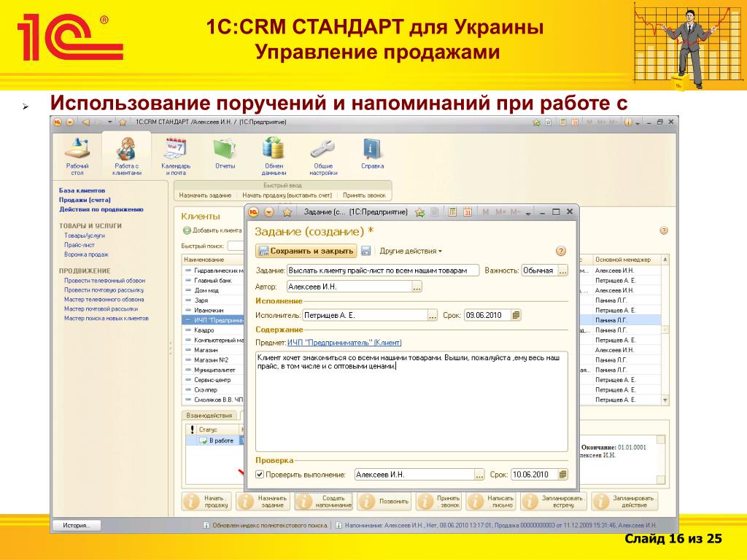
Task: Open Календарь и почта section
Action: click(176, 156)
